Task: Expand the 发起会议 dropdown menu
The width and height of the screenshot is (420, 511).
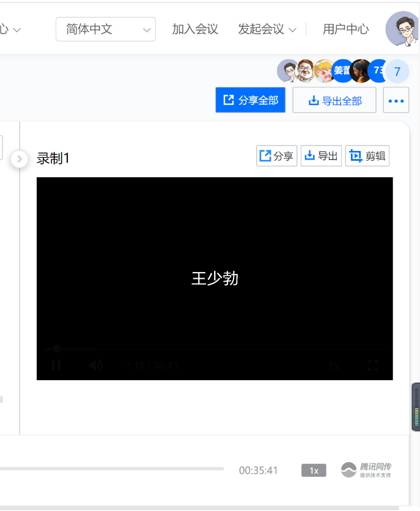Action: (x=267, y=29)
